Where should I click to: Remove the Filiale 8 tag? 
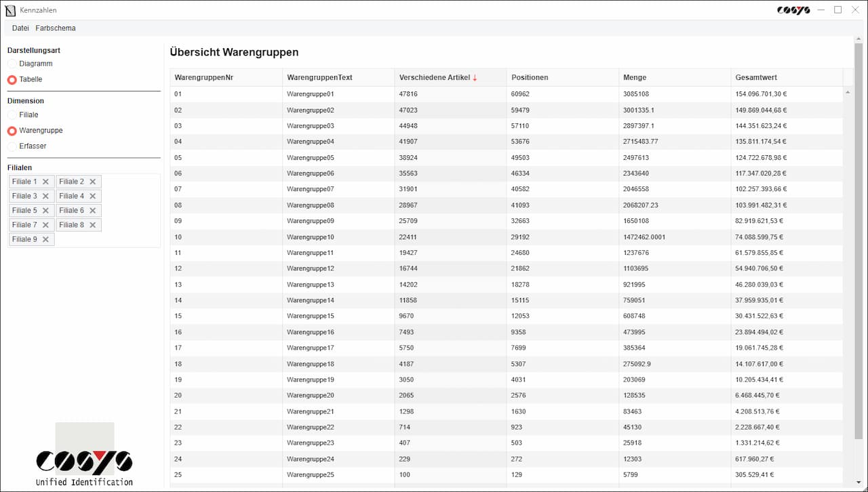point(93,224)
